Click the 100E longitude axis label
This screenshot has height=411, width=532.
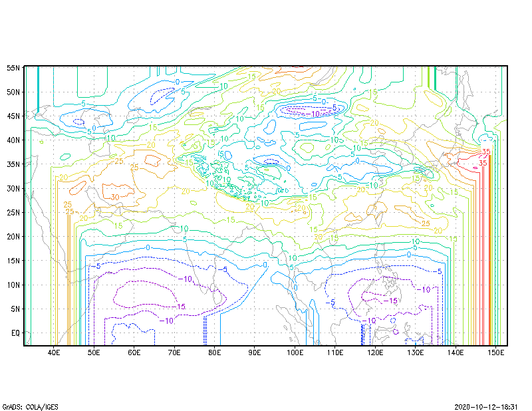pyautogui.click(x=295, y=352)
